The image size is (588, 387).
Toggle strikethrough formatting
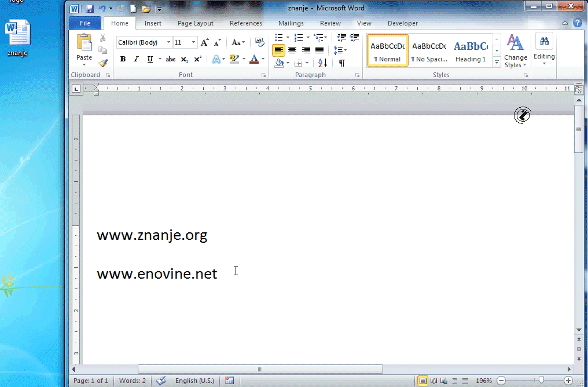tap(171, 59)
